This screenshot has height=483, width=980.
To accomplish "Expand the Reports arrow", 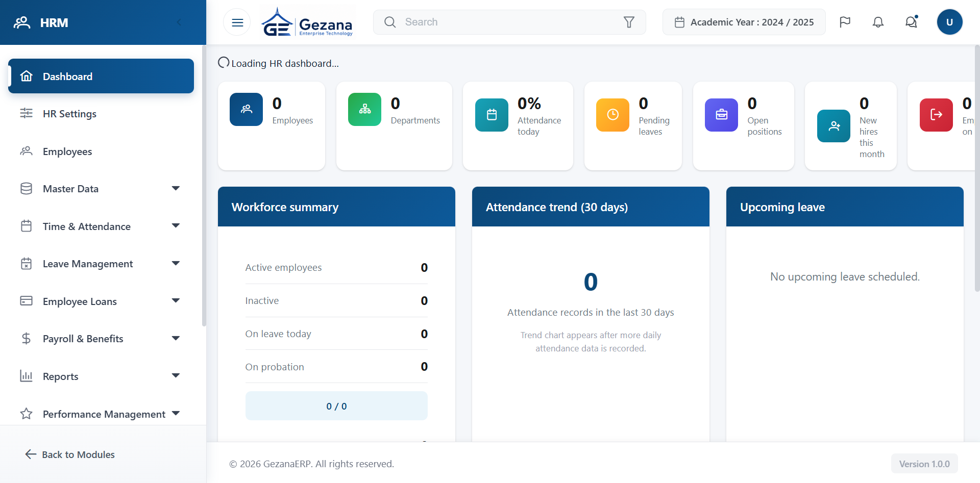I will click(176, 375).
